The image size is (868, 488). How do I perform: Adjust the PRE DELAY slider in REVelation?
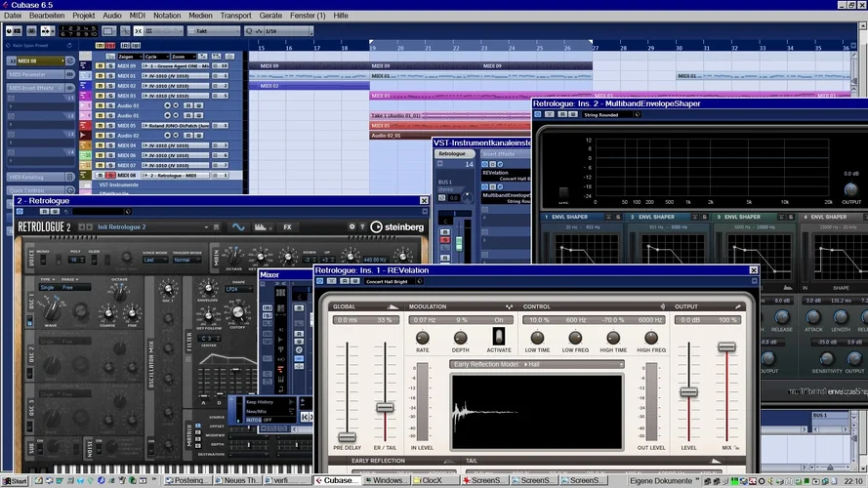[347, 437]
